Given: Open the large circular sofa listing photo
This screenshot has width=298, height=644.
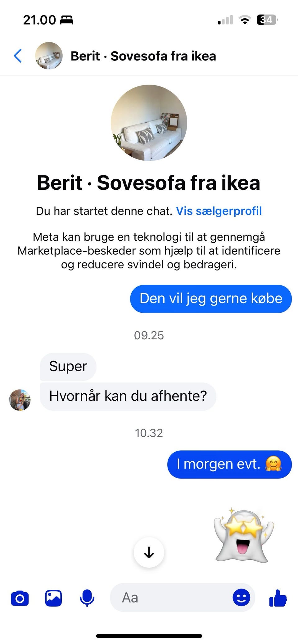Looking at the screenshot, I should (x=149, y=123).
